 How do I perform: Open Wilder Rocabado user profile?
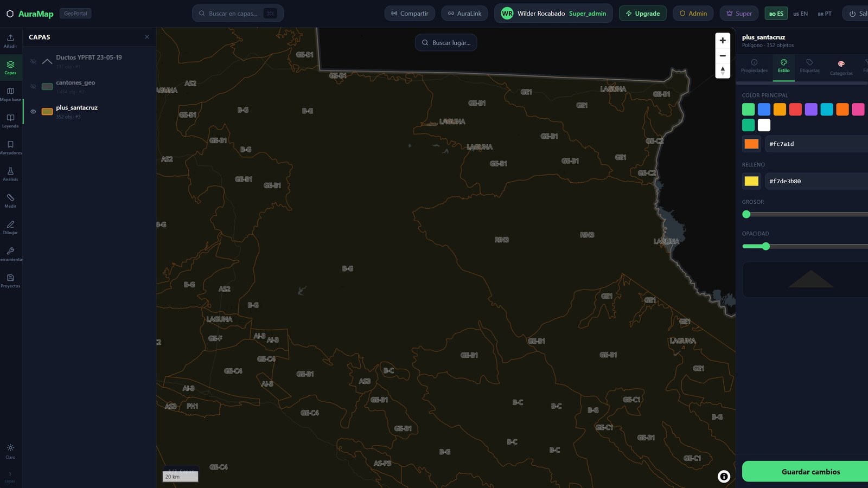pos(553,14)
